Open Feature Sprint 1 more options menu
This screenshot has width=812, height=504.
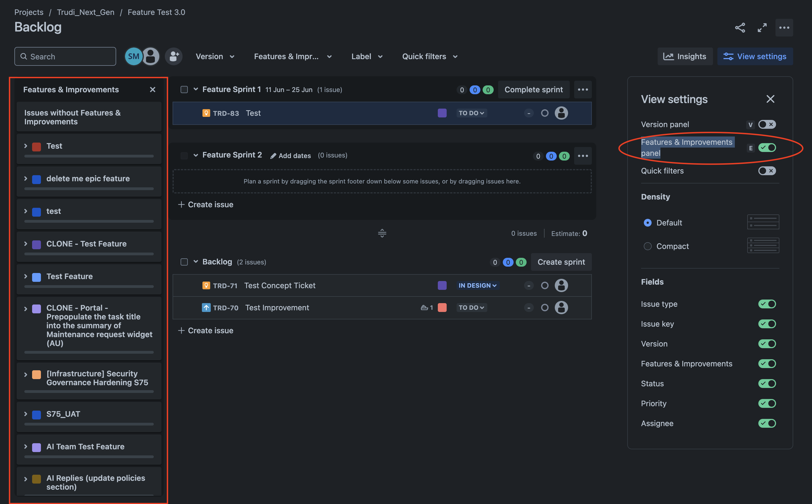[x=583, y=89]
